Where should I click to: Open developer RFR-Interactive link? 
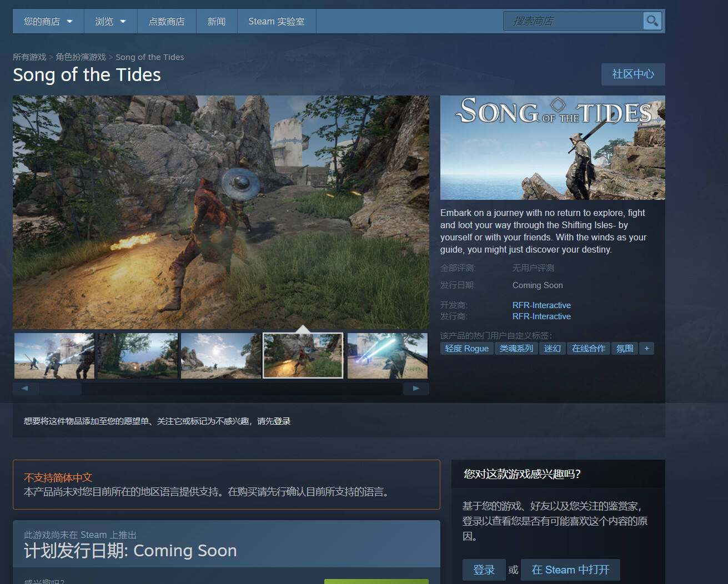coord(541,305)
